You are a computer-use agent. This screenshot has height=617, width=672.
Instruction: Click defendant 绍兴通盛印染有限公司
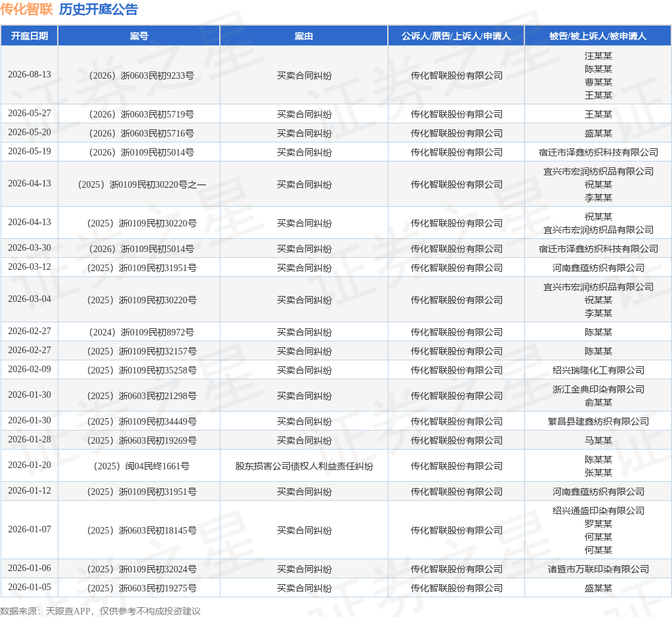pyautogui.click(x=598, y=511)
